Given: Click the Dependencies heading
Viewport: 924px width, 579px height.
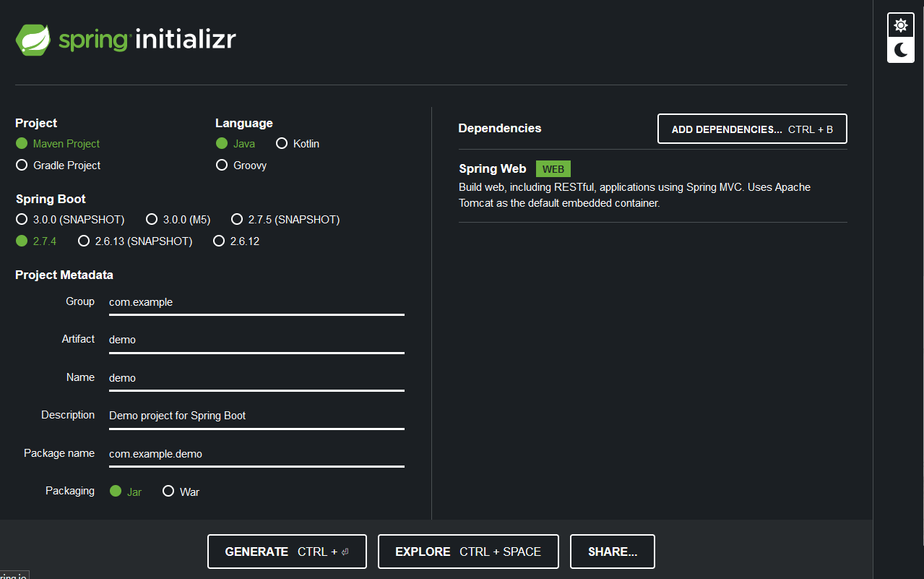Looking at the screenshot, I should pyautogui.click(x=500, y=128).
